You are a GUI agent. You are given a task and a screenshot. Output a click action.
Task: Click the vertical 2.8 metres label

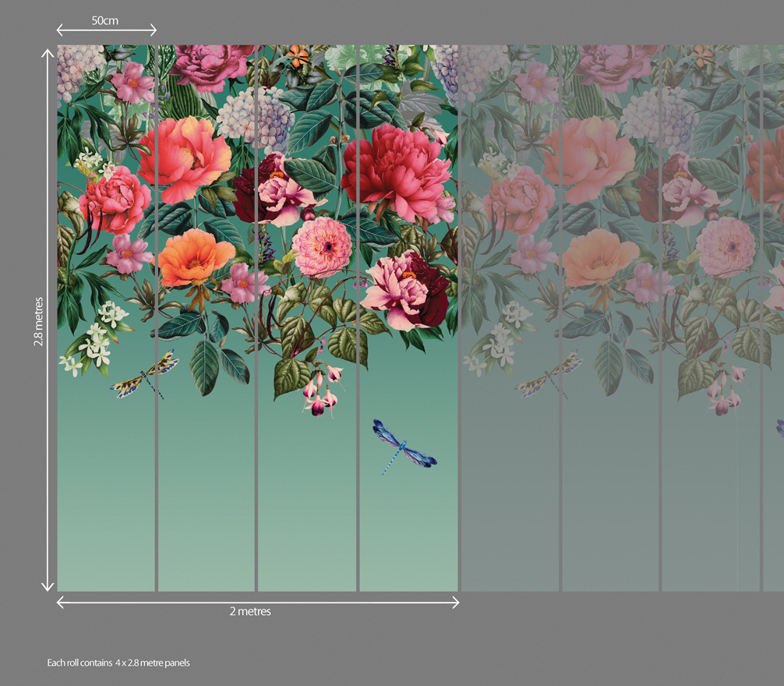[38, 320]
